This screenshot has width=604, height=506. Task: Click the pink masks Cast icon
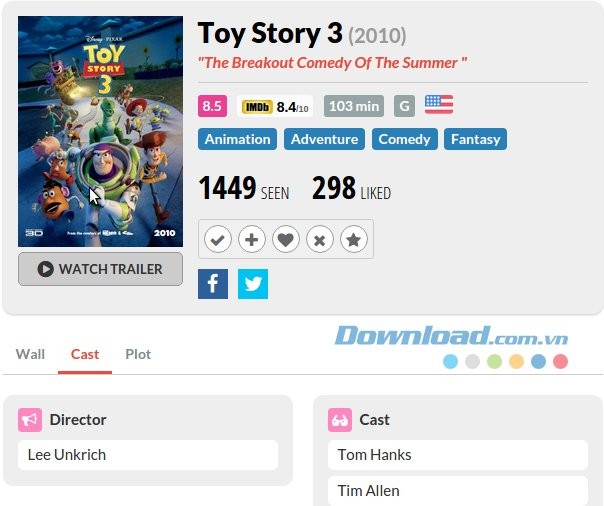[x=340, y=420]
